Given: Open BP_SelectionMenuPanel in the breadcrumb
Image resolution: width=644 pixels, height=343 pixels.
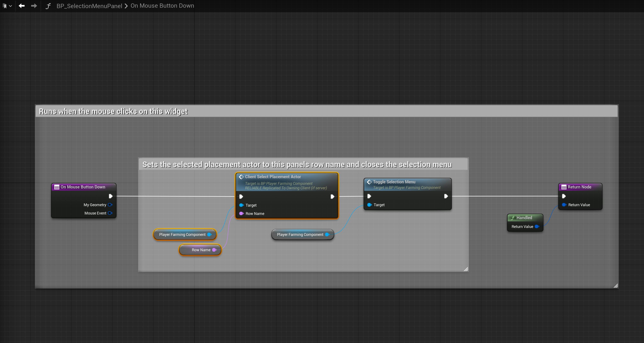Looking at the screenshot, I should [x=89, y=6].
